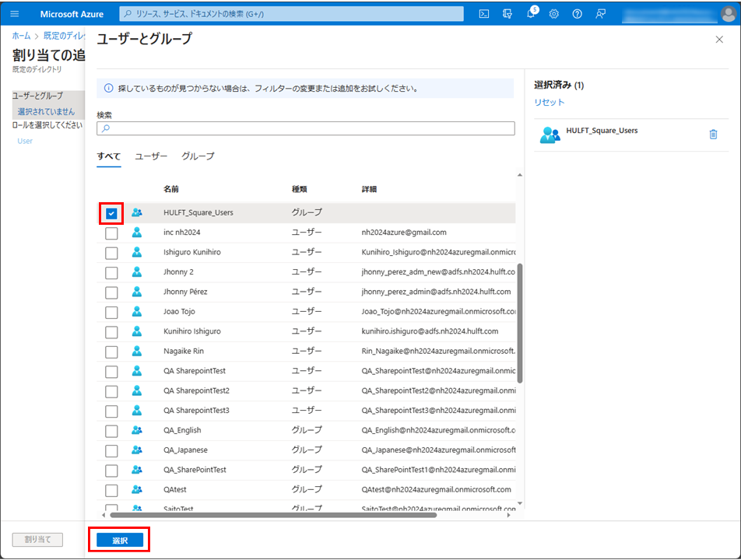This screenshot has height=560, width=741.
Task: Open the settings gear icon
Action: tap(554, 14)
